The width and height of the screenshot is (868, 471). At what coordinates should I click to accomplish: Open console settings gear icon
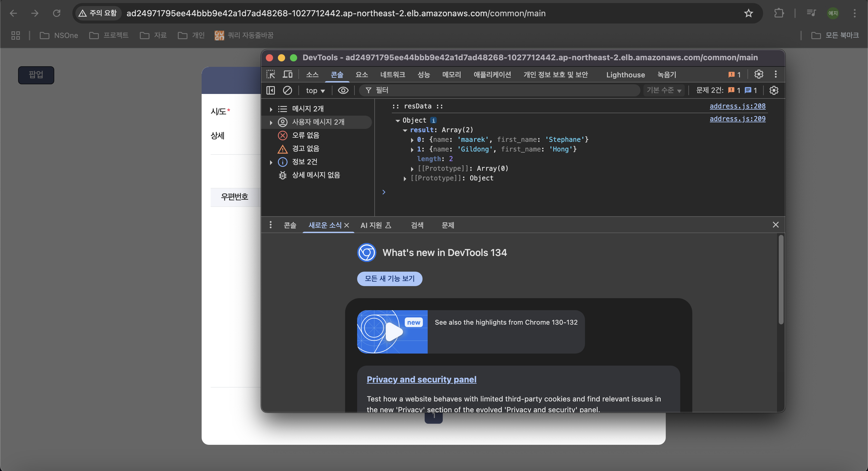tap(774, 90)
